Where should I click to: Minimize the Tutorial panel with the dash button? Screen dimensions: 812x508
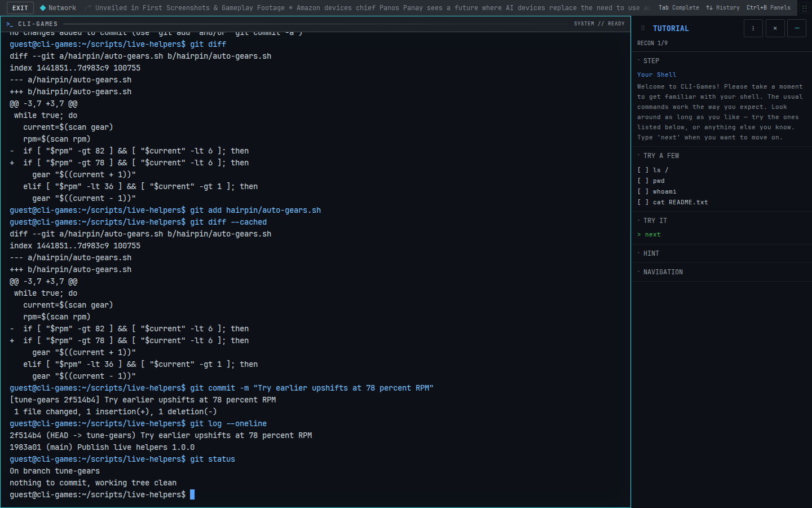796,28
